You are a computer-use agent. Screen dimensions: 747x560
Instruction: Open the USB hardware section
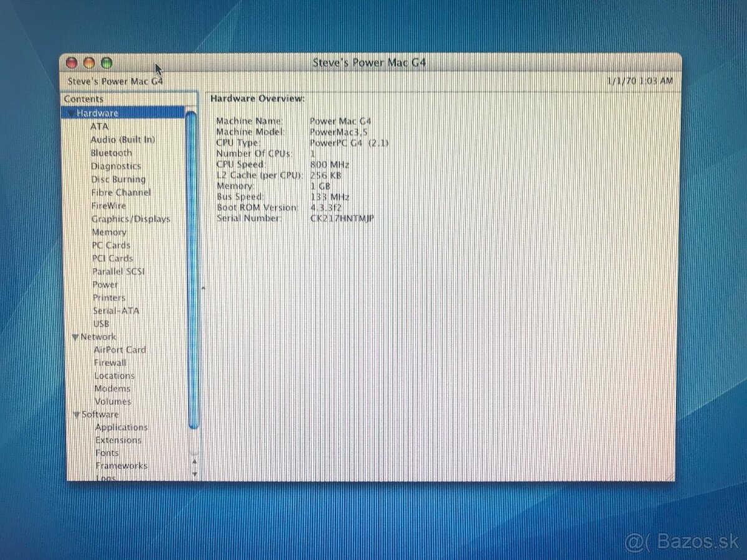pyautogui.click(x=101, y=324)
